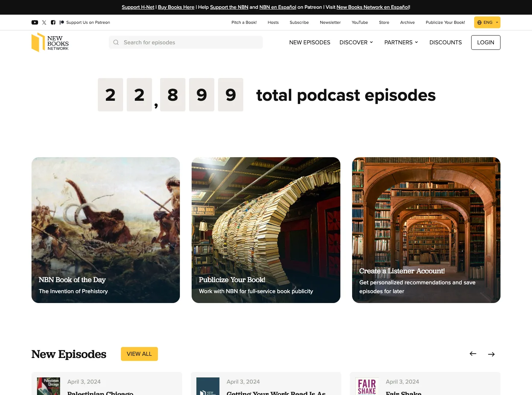Expand the PARTNERS menu

(401, 43)
